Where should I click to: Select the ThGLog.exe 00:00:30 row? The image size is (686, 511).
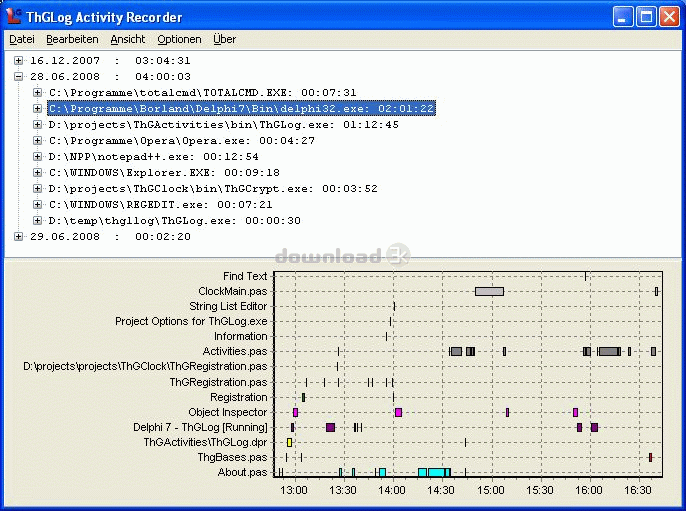pyautogui.click(x=175, y=220)
